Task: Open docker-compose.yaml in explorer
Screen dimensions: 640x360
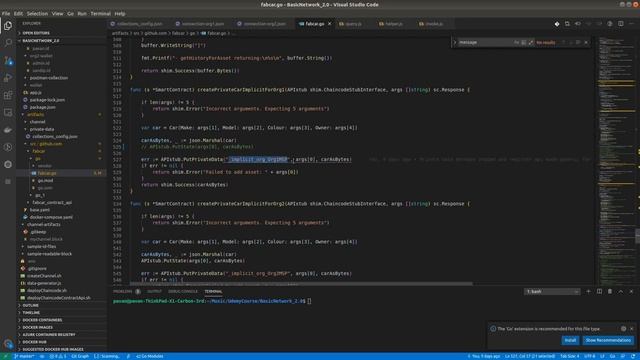Action: tap(51, 217)
